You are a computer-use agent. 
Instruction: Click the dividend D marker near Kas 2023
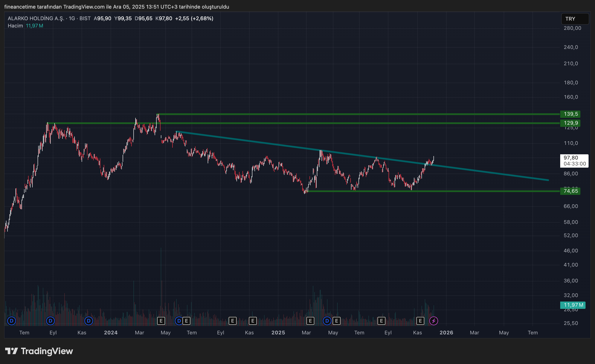pos(89,321)
